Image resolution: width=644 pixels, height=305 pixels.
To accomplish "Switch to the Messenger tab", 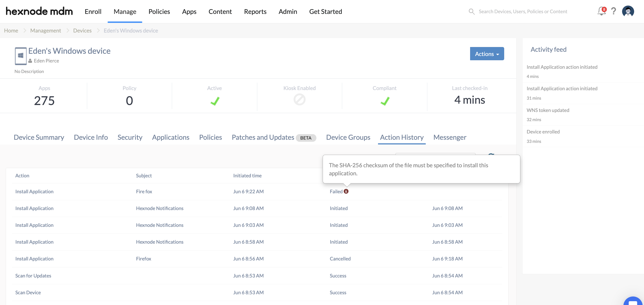I will pyautogui.click(x=450, y=137).
